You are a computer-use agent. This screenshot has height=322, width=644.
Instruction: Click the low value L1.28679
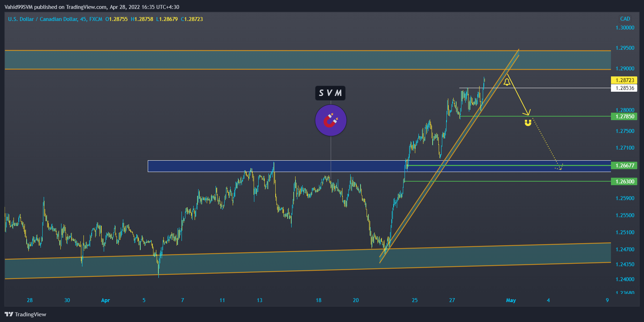pyautogui.click(x=167, y=19)
